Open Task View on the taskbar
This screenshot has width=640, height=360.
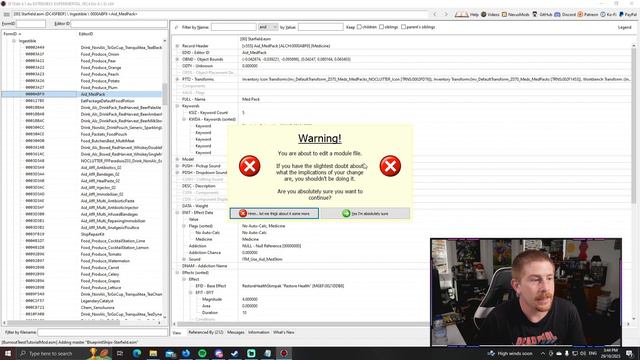pos(120,353)
